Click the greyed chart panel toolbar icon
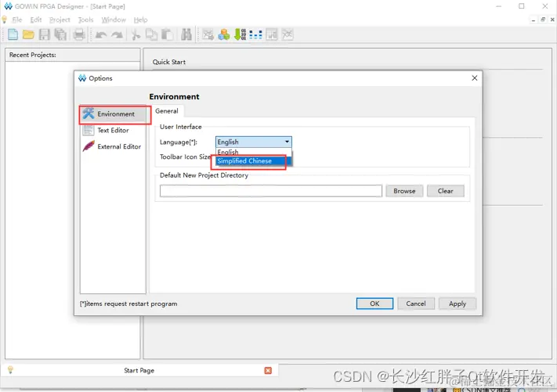Viewport: 557px width, 392px height. point(271,34)
